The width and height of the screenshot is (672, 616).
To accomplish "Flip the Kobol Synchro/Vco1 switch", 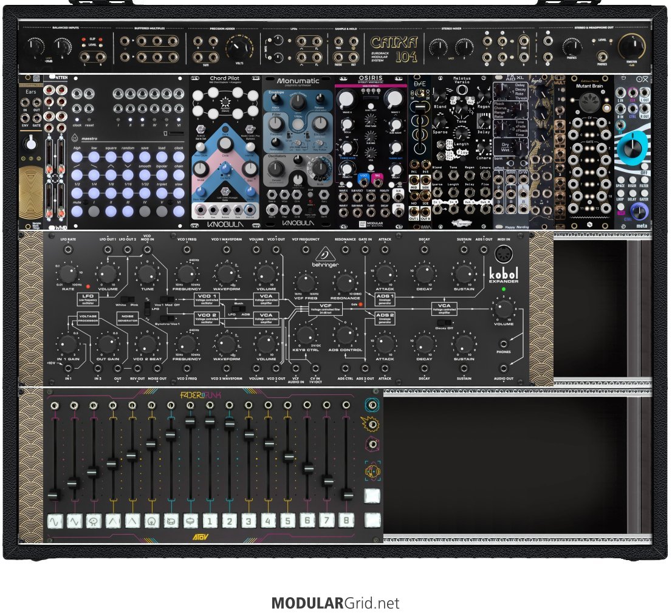I will point(167,318).
